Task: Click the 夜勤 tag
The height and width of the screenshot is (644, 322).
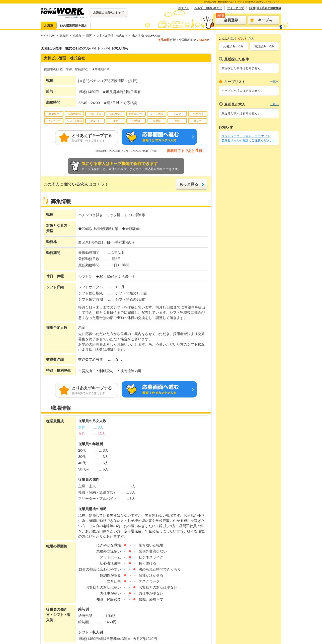Action: point(115,121)
